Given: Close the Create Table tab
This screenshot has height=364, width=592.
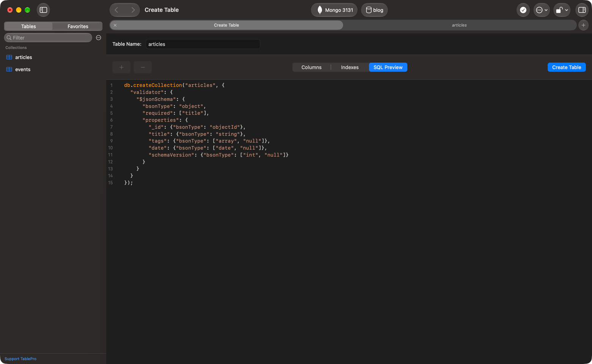Looking at the screenshot, I should click(x=115, y=25).
